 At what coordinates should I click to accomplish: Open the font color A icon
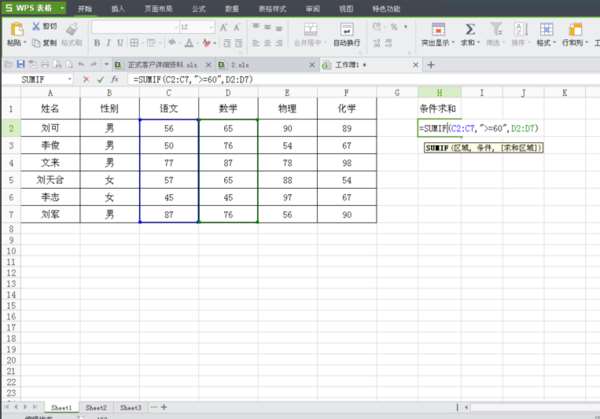pyautogui.click(x=189, y=43)
